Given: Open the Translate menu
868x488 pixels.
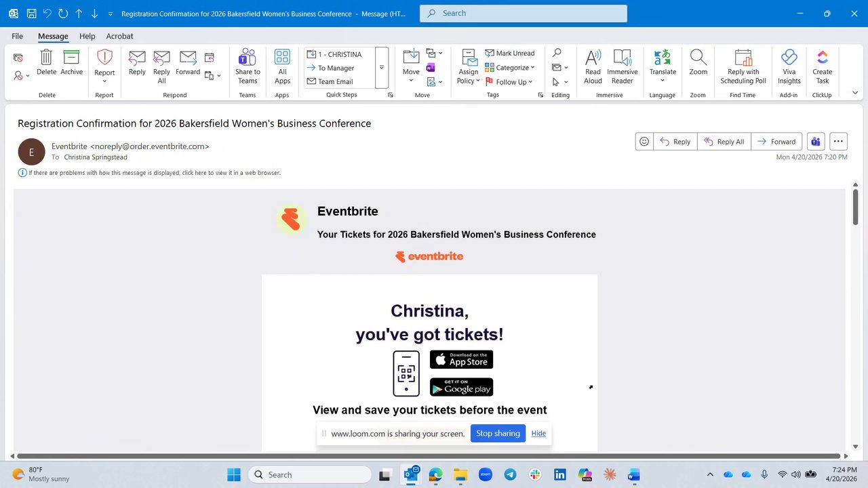Looking at the screenshot, I should pos(663,66).
